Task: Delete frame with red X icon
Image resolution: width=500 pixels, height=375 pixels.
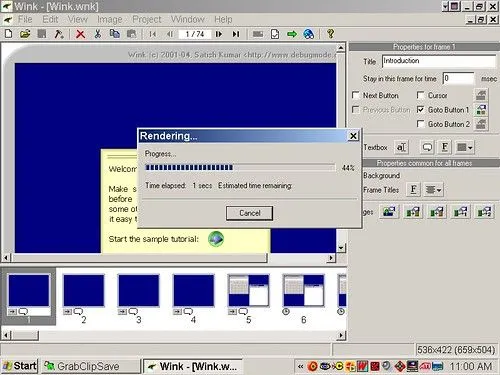Action: click(80, 34)
